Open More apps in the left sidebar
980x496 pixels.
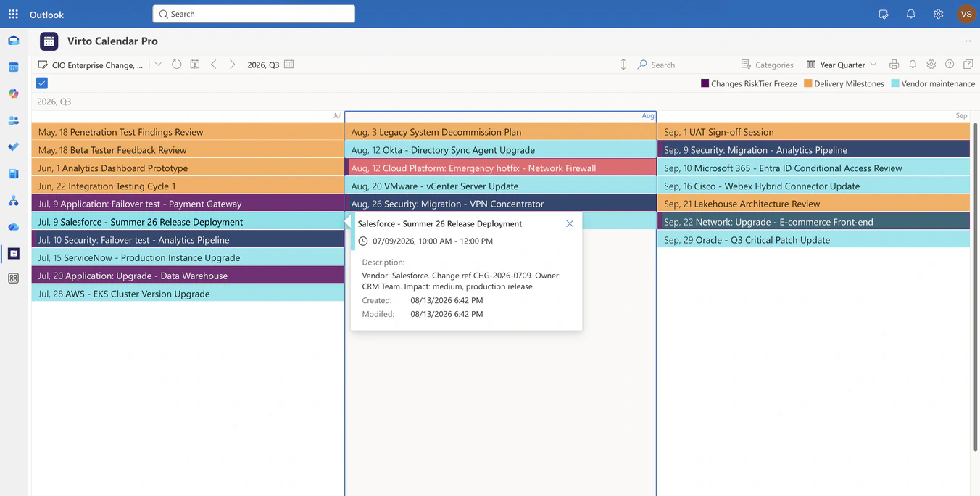(x=13, y=278)
